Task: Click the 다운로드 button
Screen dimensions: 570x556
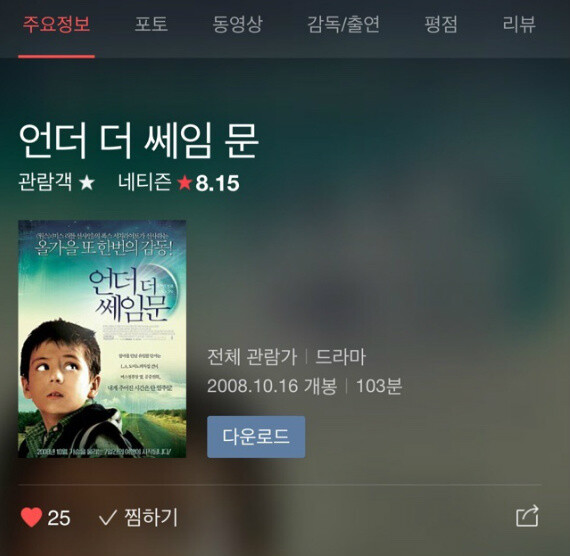Action: 256,437
